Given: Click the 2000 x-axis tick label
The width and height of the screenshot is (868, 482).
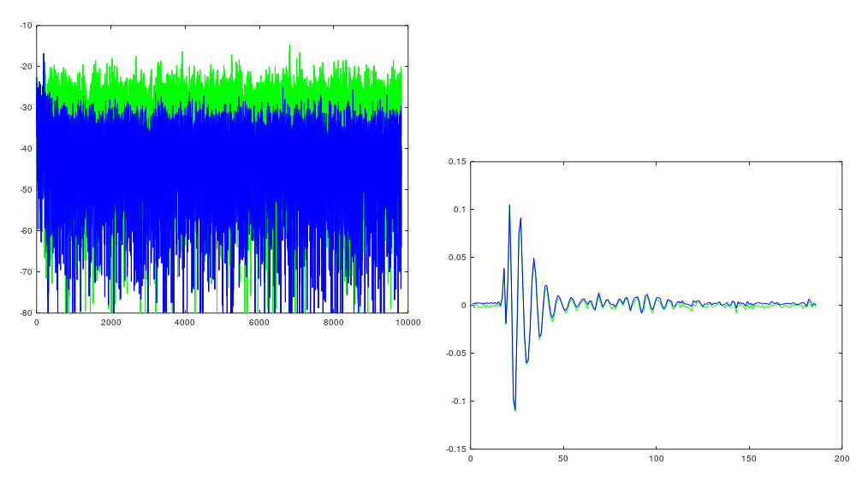Looking at the screenshot, I should [110, 323].
